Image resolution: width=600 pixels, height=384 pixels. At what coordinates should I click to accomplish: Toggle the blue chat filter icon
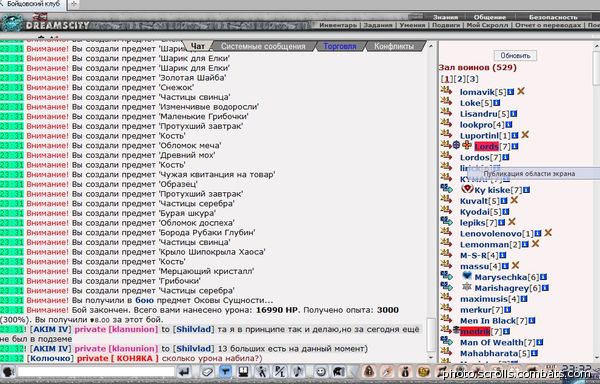(225, 372)
